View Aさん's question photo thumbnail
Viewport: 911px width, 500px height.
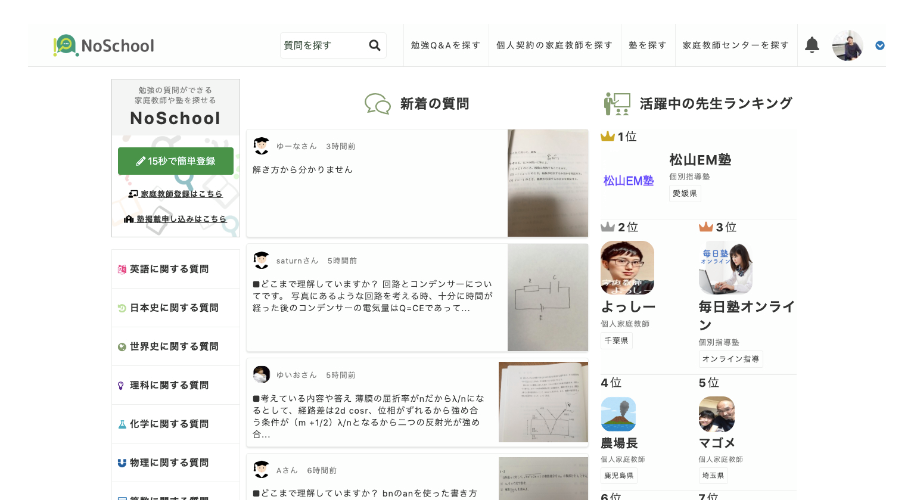(543, 479)
